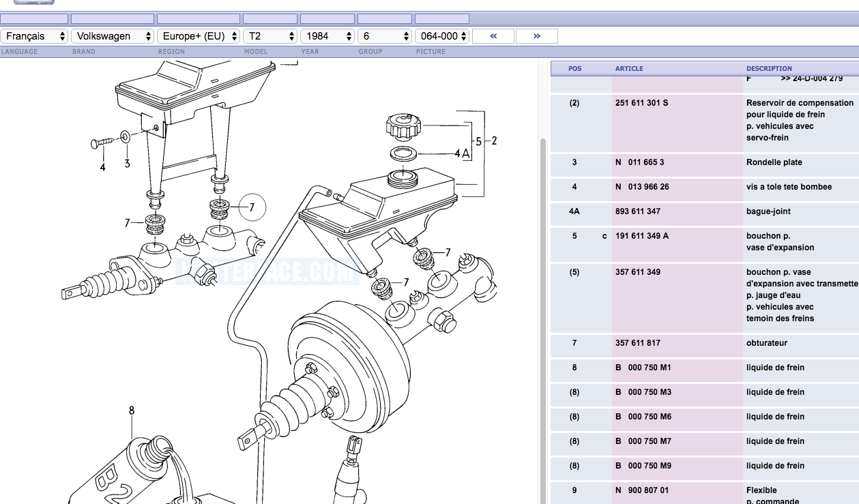Click the next picture » button

point(536,36)
